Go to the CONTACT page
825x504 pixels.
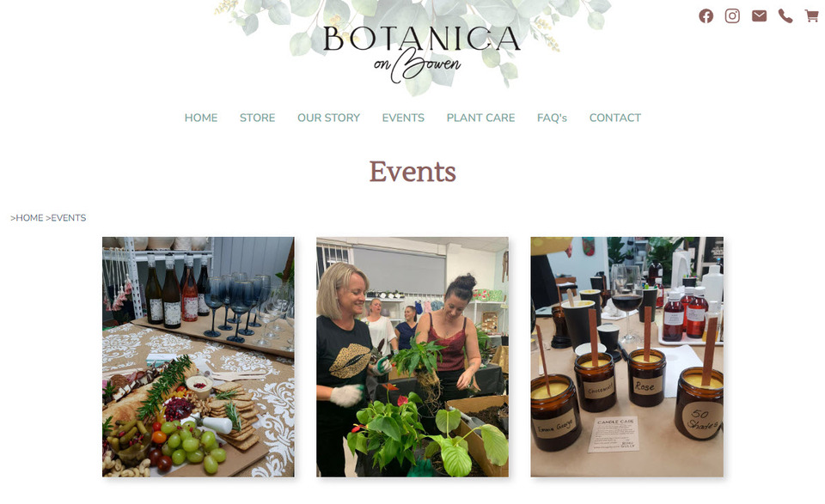point(615,118)
